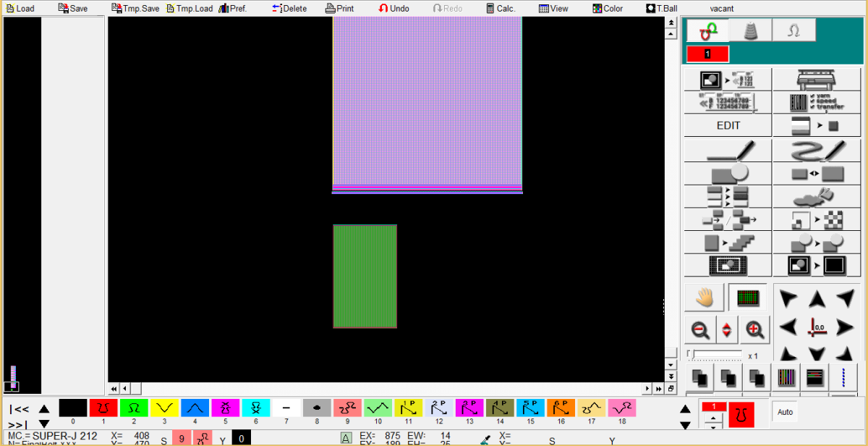Click the red vertical zoom arrows button
868x446 pixels.
click(727, 330)
